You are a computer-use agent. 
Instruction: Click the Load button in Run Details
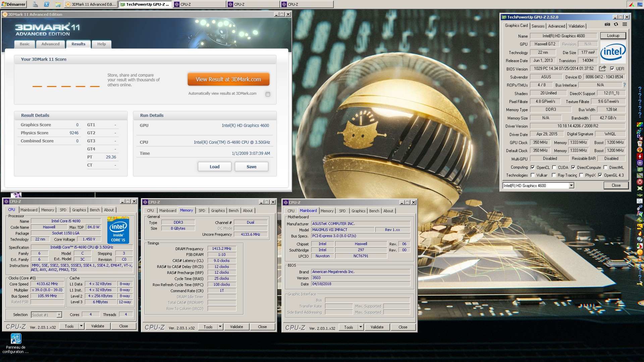click(215, 167)
